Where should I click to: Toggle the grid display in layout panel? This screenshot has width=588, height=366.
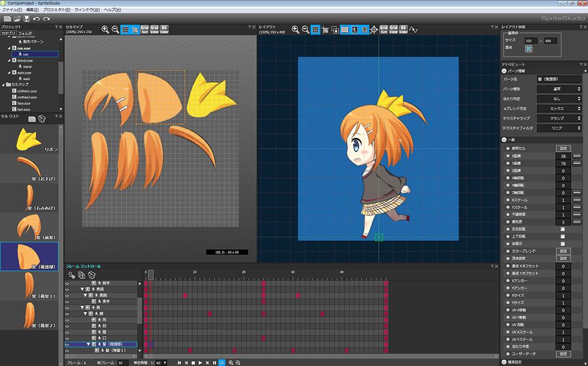pos(315,29)
